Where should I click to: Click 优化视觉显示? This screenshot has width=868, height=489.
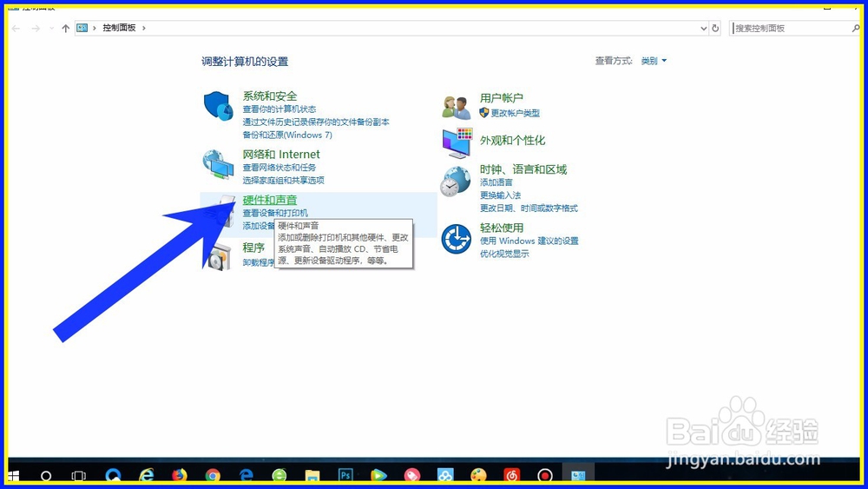[x=504, y=254]
